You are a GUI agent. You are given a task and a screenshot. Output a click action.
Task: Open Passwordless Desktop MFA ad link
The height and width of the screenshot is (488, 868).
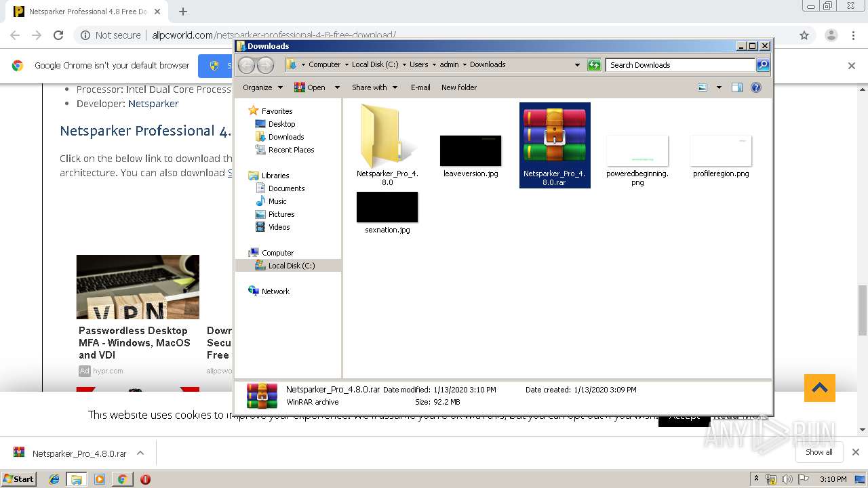[134, 343]
